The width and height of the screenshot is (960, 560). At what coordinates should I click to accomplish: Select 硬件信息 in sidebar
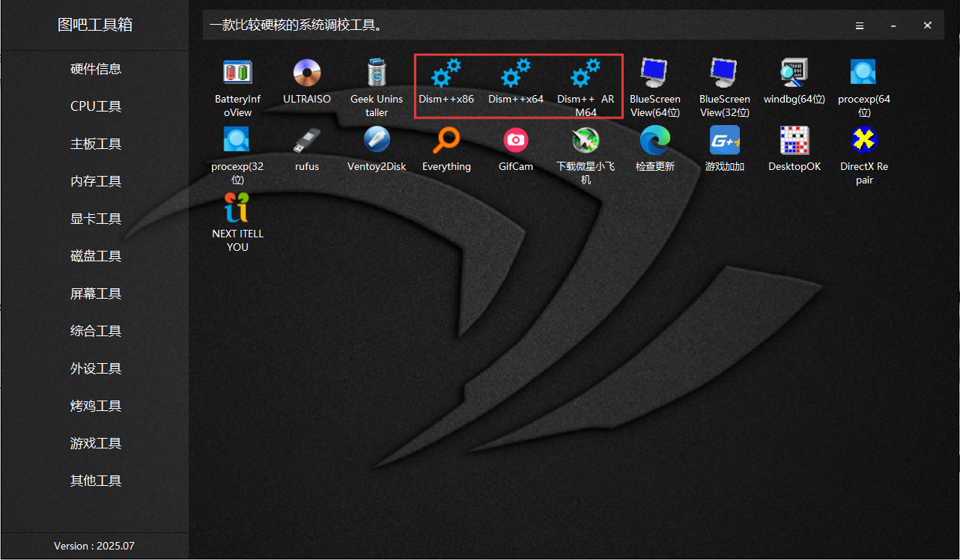click(95, 69)
